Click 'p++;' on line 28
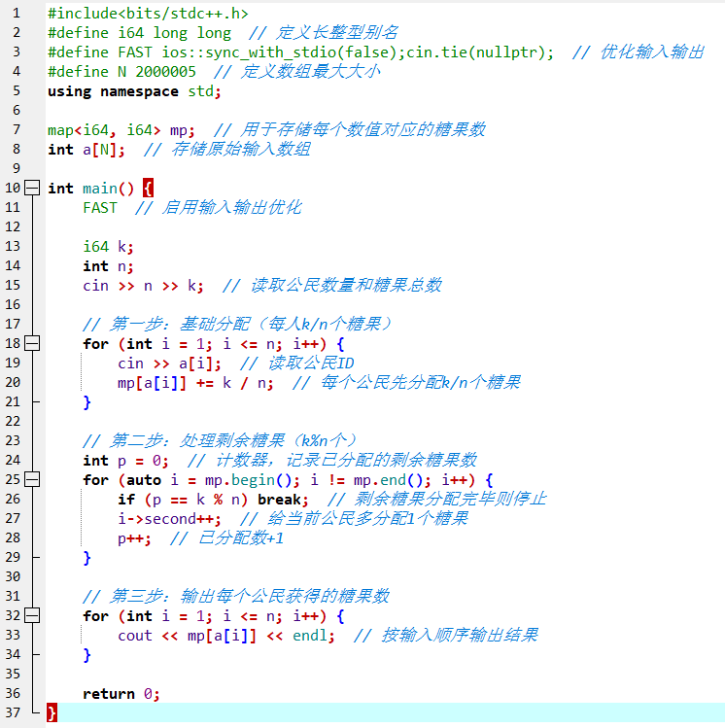Viewport: 725px width, 728px height. point(134,538)
